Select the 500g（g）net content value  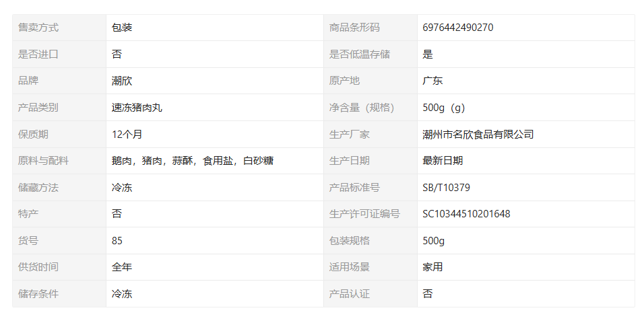[x=443, y=108]
